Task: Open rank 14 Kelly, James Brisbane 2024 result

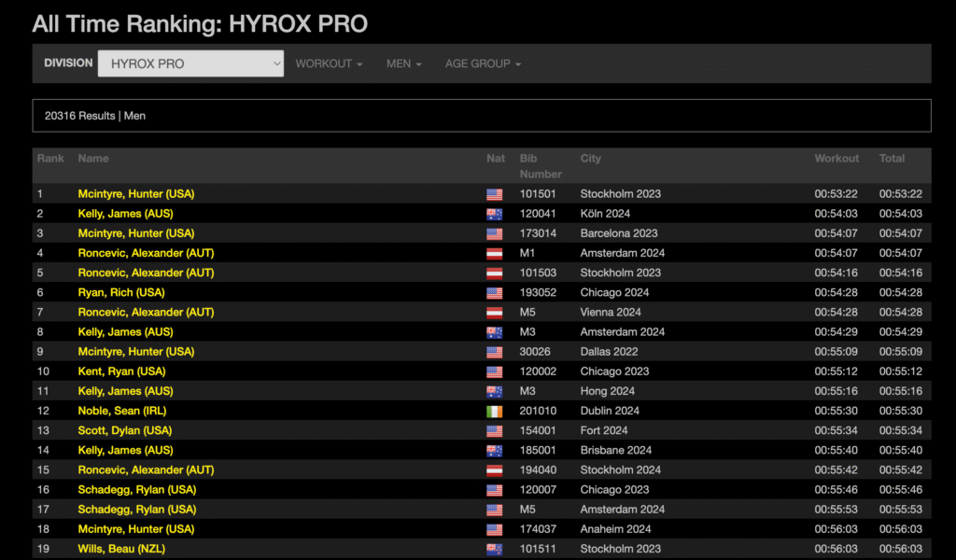Action: 126,450
